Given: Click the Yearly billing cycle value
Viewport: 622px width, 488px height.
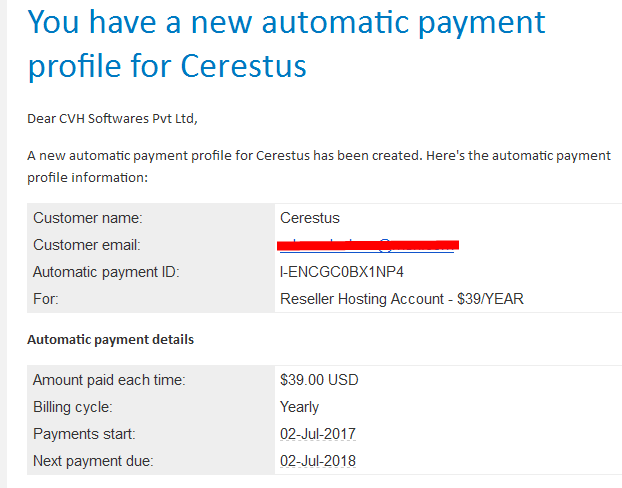Looking at the screenshot, I should point(299,407).
